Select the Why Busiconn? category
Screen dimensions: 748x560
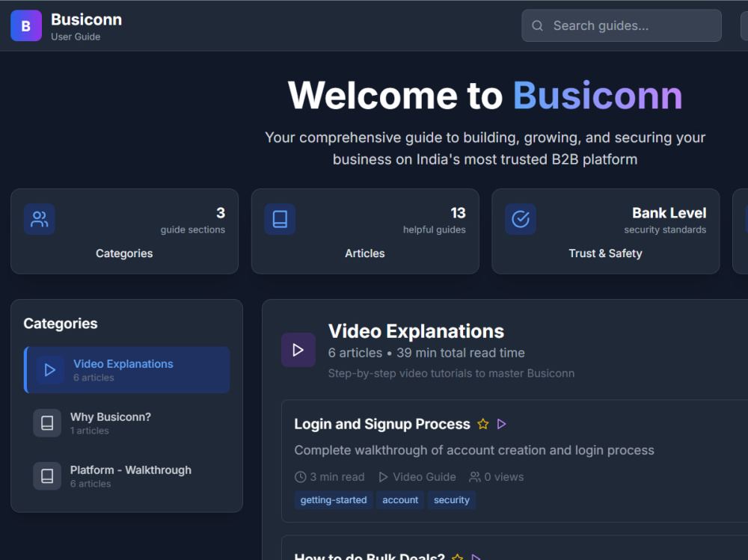point(127,423)
